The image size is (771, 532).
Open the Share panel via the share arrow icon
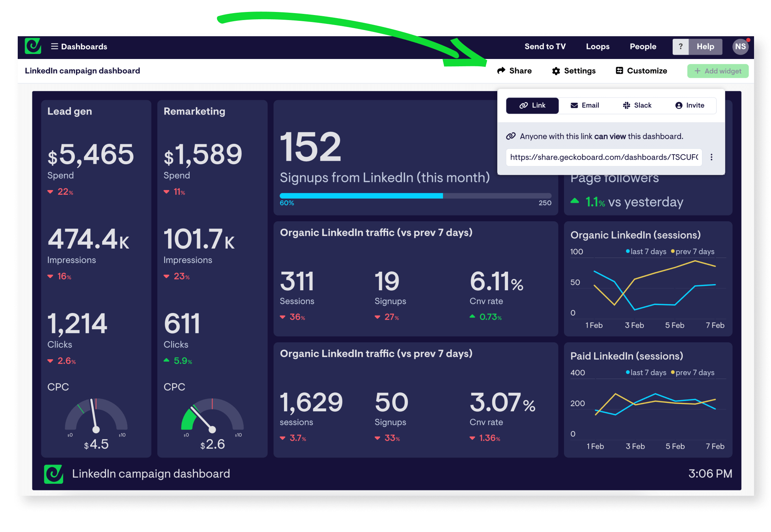(502, 71)
